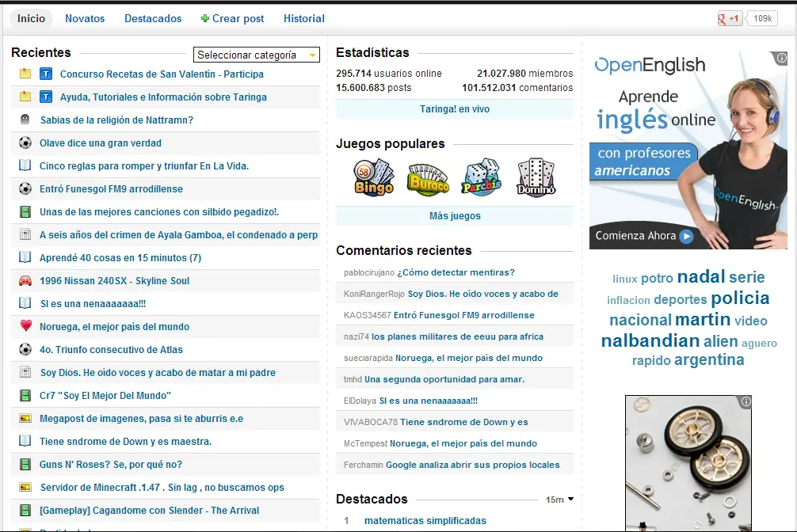Open the Historial tab

[x=304, y=18]
